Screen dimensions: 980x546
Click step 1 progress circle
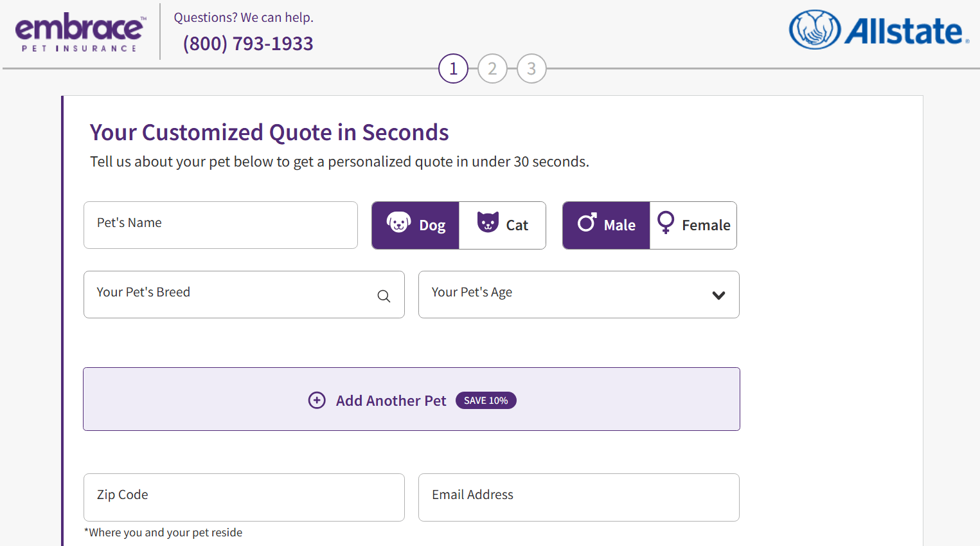click(453, 69)
